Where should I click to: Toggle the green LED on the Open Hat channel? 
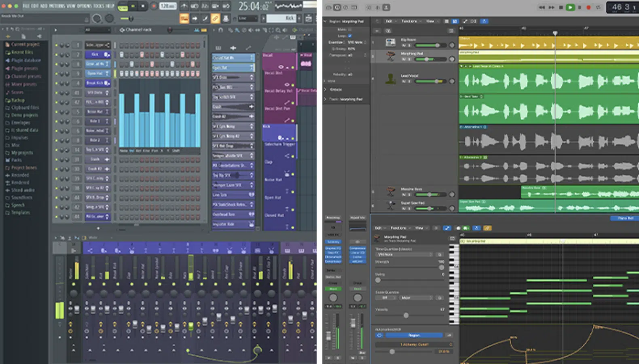point(56,74)
